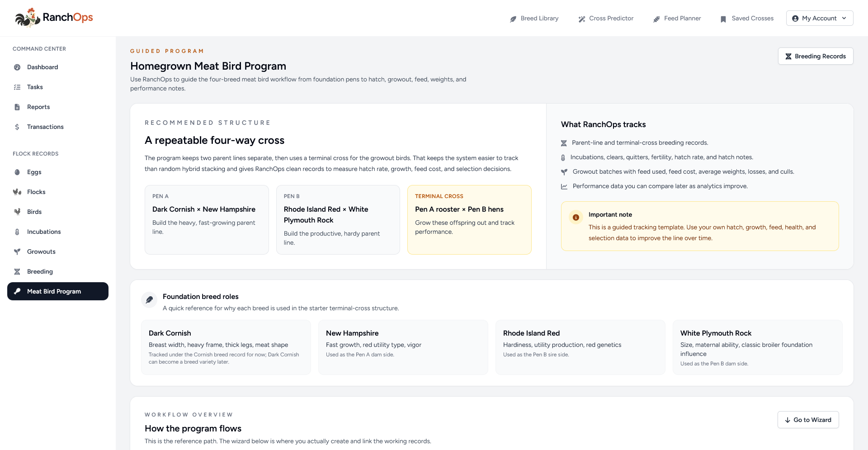Click the Tasks checklist icon

17,87
